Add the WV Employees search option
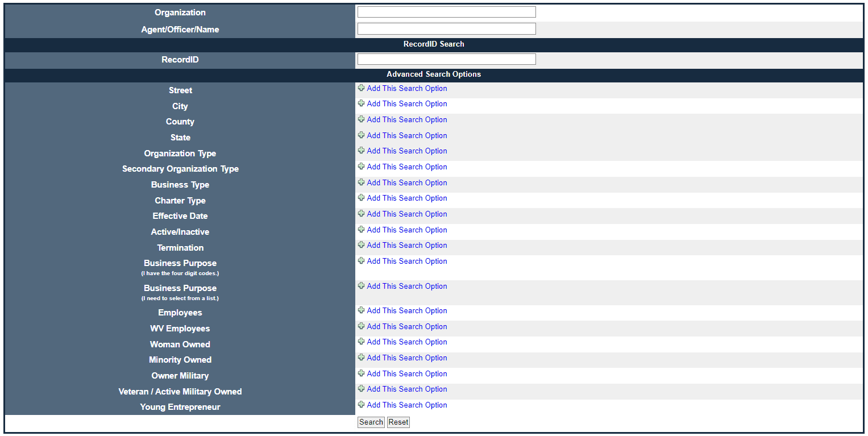The width and height of the screenshot is (868, 436). (x=406, y=326)
